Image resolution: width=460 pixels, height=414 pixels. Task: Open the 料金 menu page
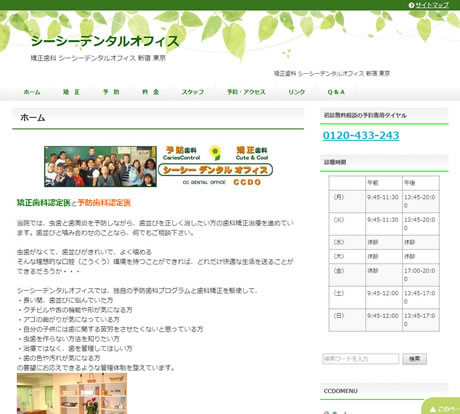coord(150,92)
